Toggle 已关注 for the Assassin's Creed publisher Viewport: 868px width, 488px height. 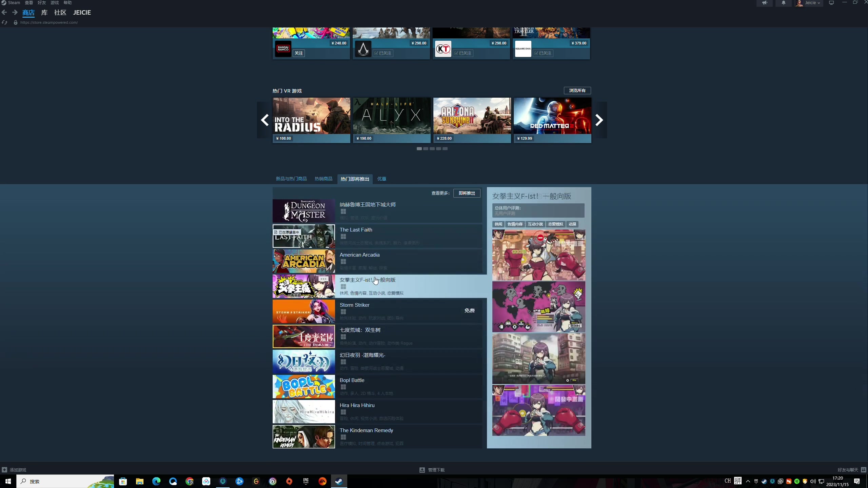383,53
